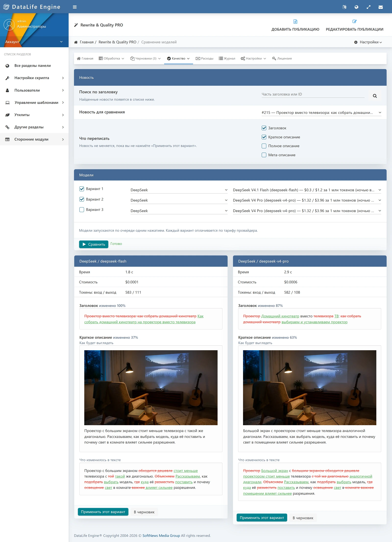Open Вариант 3 DeepSeek V4 Pro model dropdown
This screenshot has height=542, width=392.
[307, 211]
